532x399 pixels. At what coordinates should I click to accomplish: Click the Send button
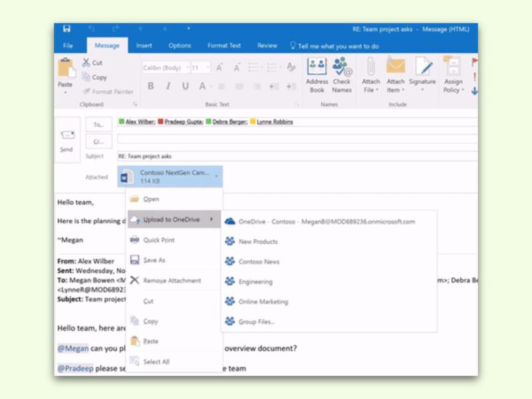click(66, 138)
